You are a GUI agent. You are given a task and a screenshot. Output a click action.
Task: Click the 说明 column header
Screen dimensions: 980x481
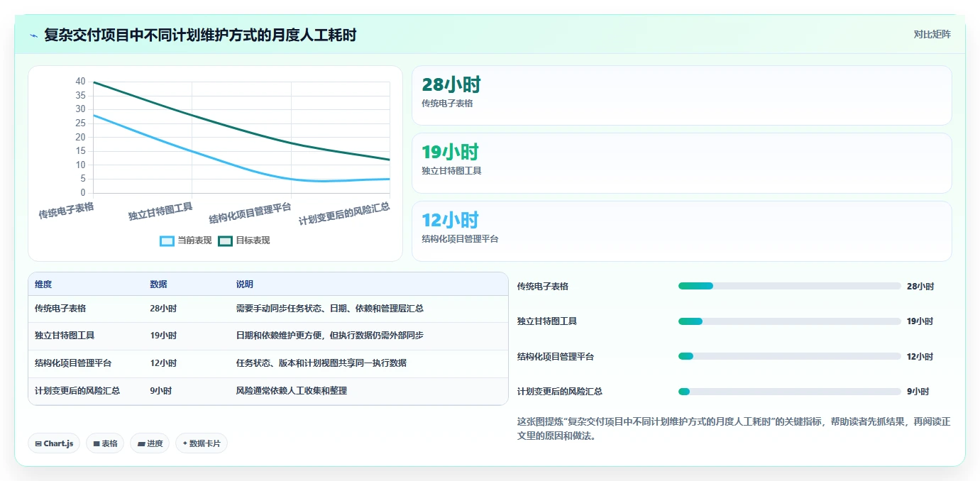245,284
